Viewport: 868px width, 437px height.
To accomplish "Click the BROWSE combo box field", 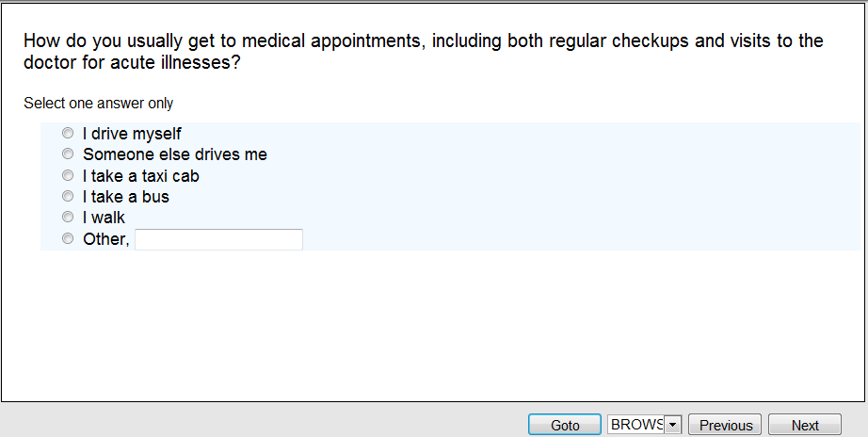I will [x=636, y=425].
